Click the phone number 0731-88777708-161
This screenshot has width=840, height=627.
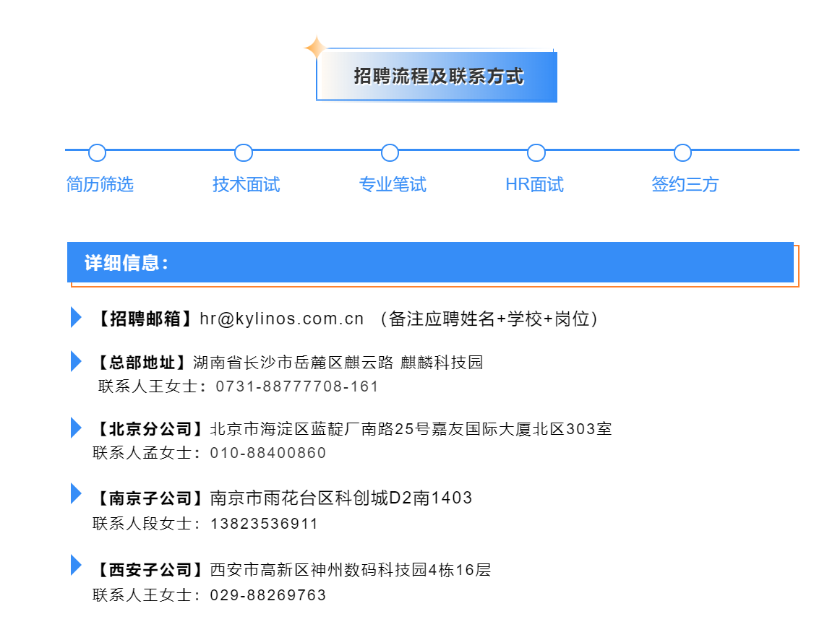pyautogui.click(x=297, y=386)
